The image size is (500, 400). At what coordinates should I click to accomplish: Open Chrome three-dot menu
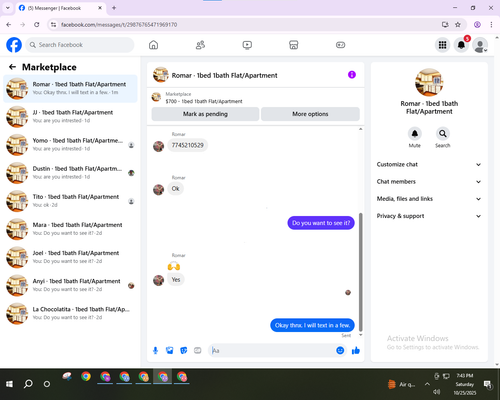pos(491,25)
